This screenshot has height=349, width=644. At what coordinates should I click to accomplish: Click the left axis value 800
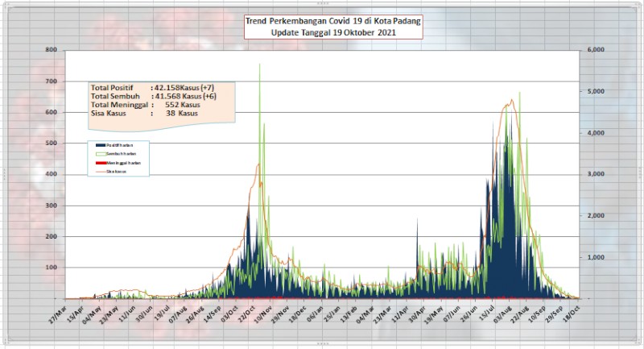[x=52, y=50]
